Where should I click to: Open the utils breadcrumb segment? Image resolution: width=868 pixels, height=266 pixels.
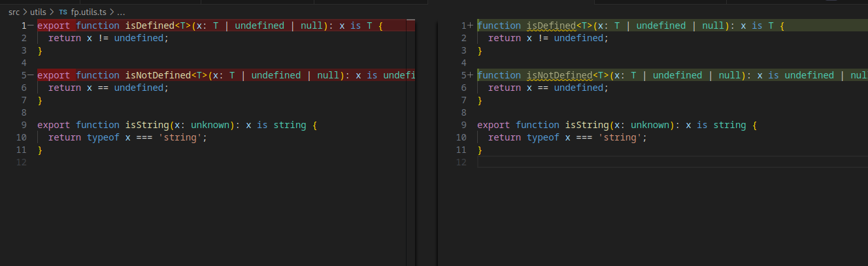(x=38, y=12)
